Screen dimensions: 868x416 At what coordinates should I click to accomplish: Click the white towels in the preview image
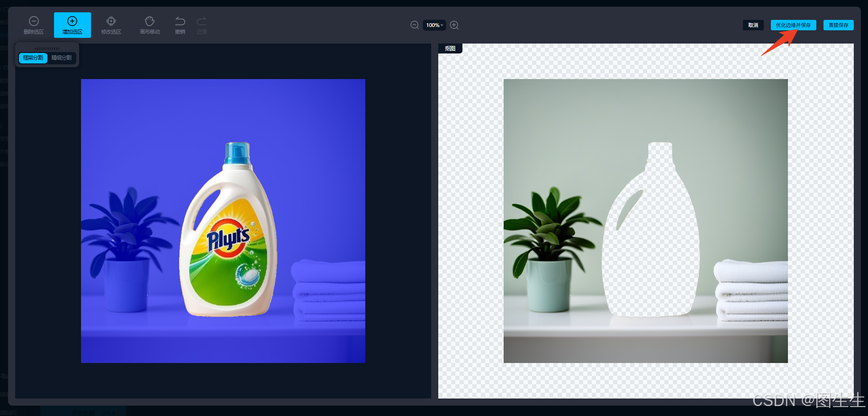click(x=750, y=290)
